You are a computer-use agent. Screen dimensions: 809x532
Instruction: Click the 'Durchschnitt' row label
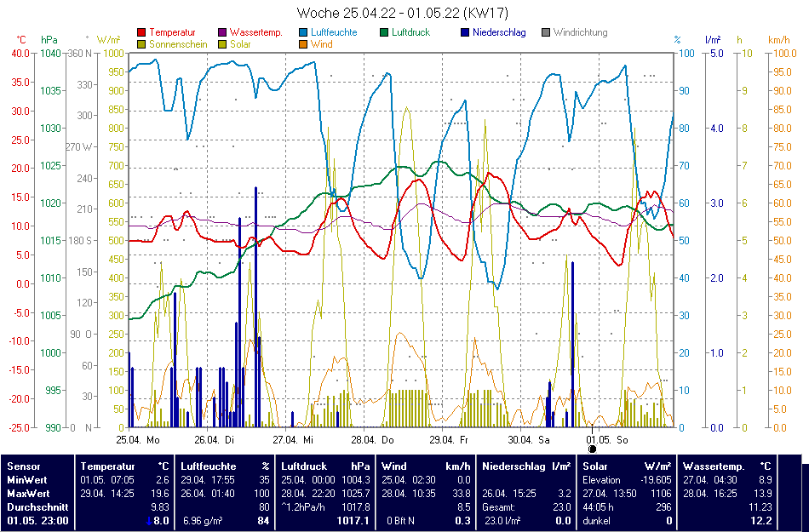[37, 507]
